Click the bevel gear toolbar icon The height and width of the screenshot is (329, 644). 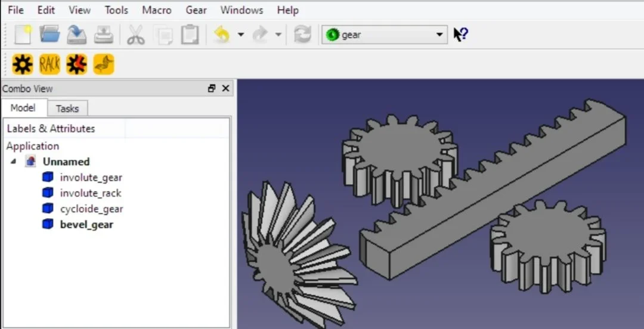pyautogui.click(x=104, y=64)
